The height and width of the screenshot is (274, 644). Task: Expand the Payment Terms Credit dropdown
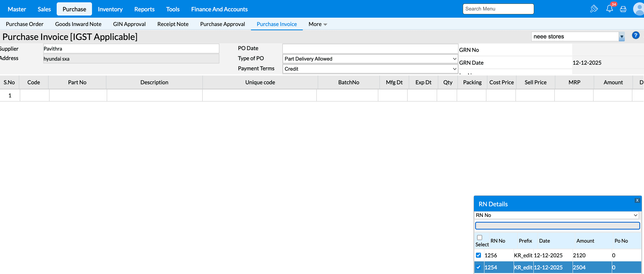370,69
